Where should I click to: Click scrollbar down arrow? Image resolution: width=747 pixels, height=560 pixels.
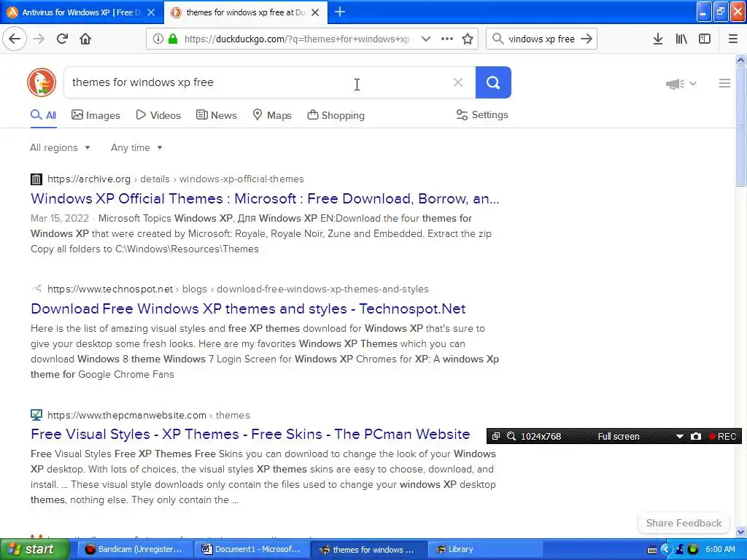pyautogui.click(x=740, y=532)
